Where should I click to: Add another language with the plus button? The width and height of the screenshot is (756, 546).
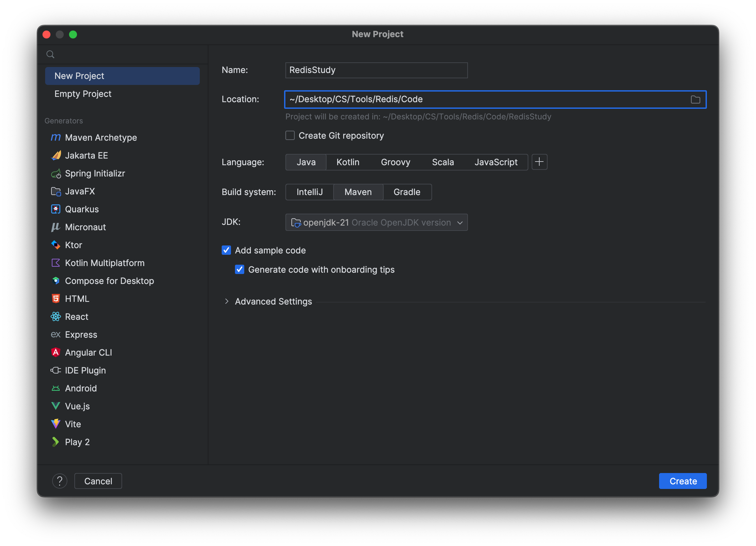pyautogui.click(x=539, y=162)
